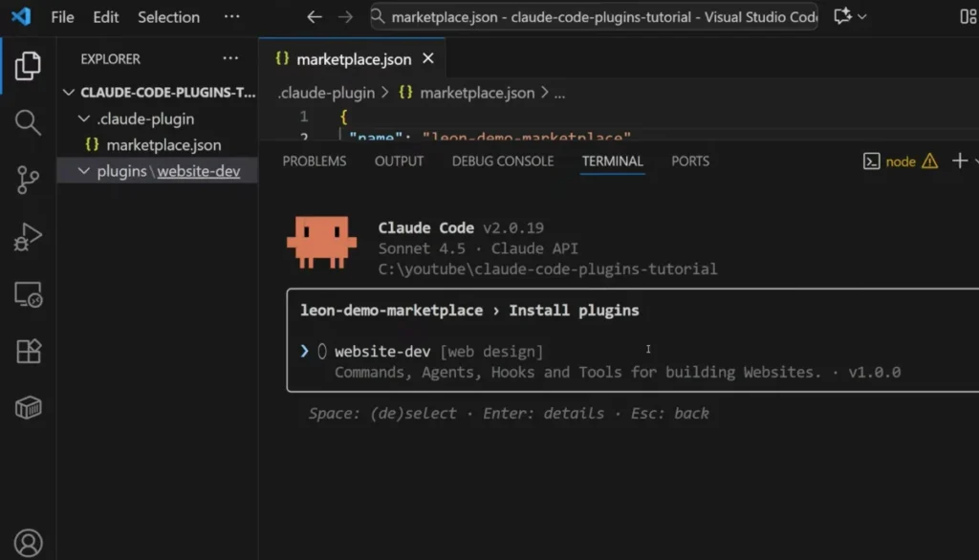This screenshot has height=560, width=979.
Task: Click the node warning triangle in the terminal
Action: click(927, 162)
